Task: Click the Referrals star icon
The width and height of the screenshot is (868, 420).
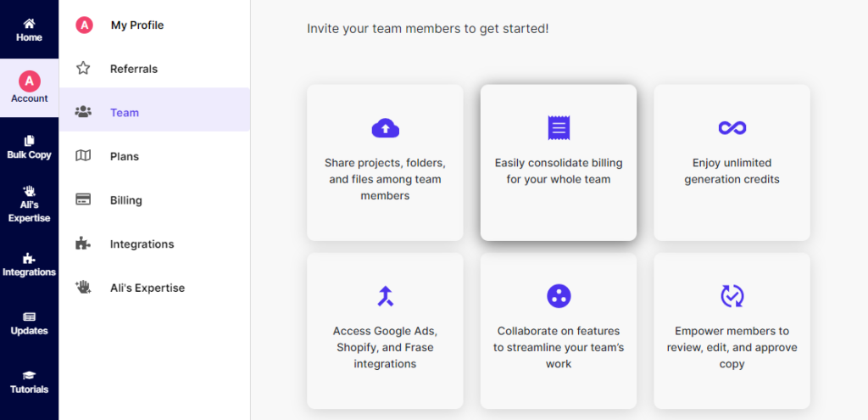Action: tap(83, 68)
